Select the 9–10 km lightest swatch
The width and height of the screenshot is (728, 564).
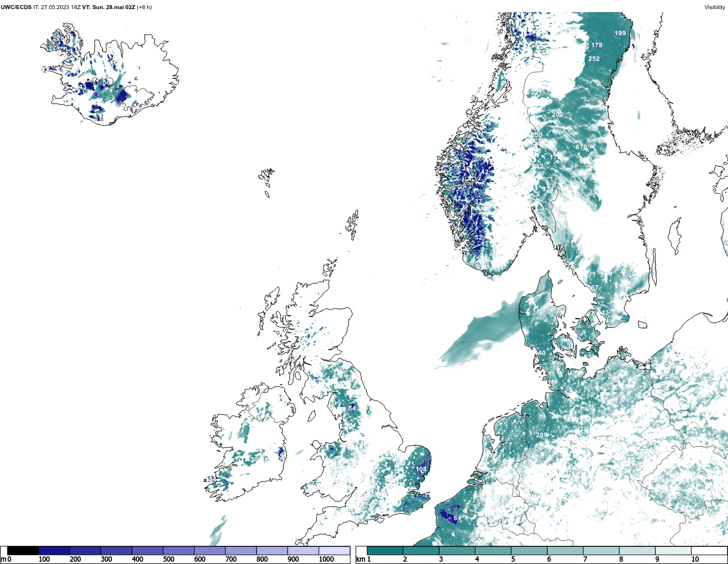[673, 550]
